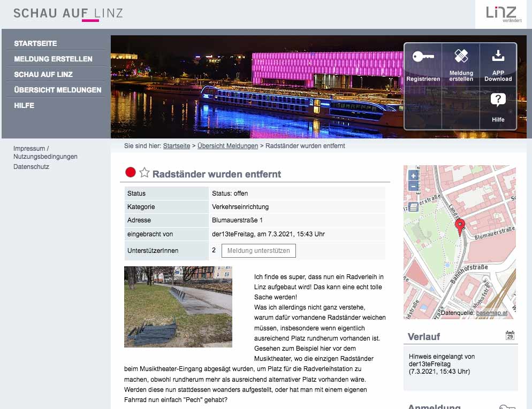Open the map layer switcher
Image resolution: width=532 pixels, height=409 pixels.
point(413,207)
